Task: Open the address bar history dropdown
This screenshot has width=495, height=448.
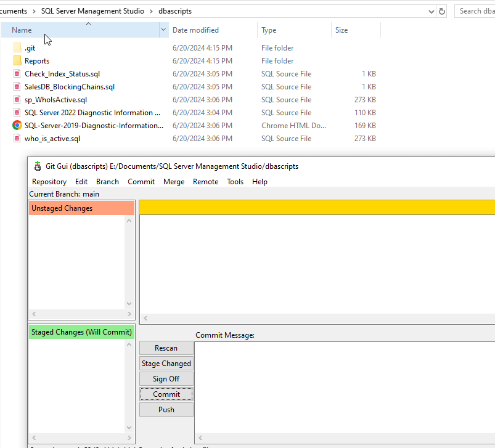Action: pos(432,12)
